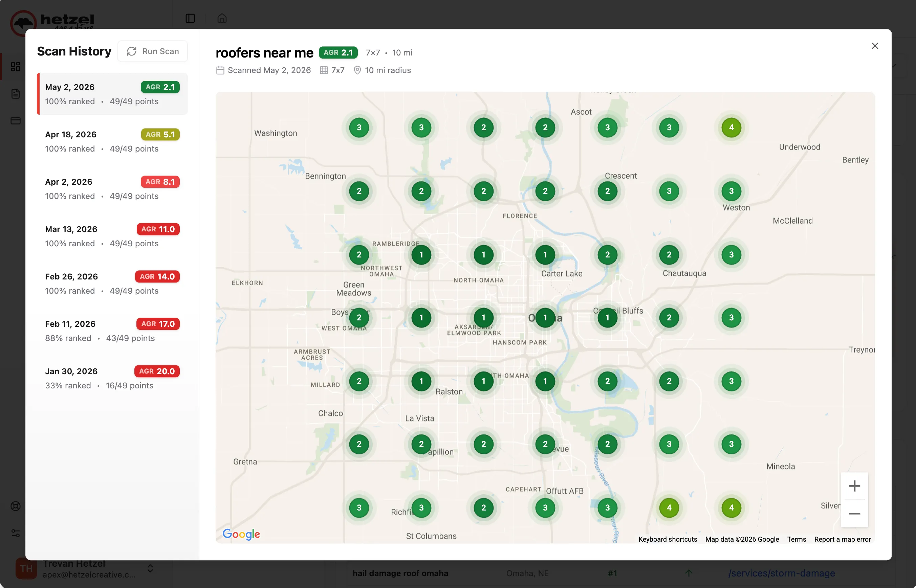This screenshot has height=588, width=916.
Task: Click the AGR 2.1 badge beside the title
Action: 338,53
